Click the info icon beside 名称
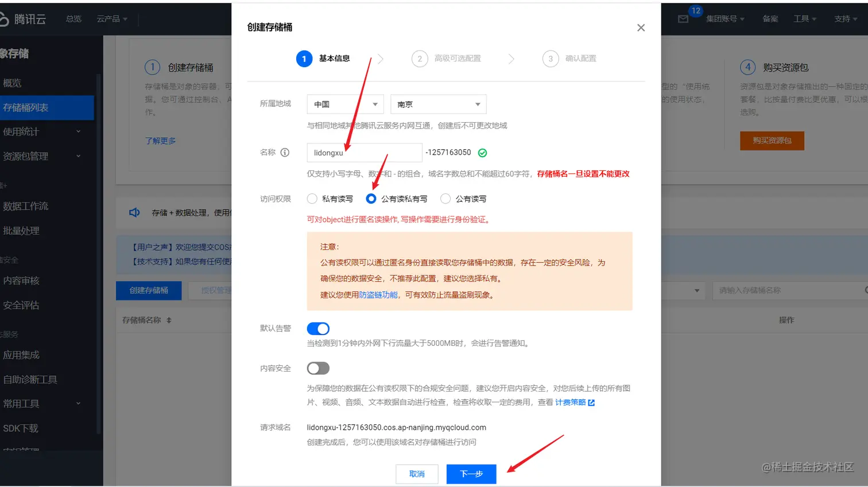868x487 pixels. coord(285,153)
